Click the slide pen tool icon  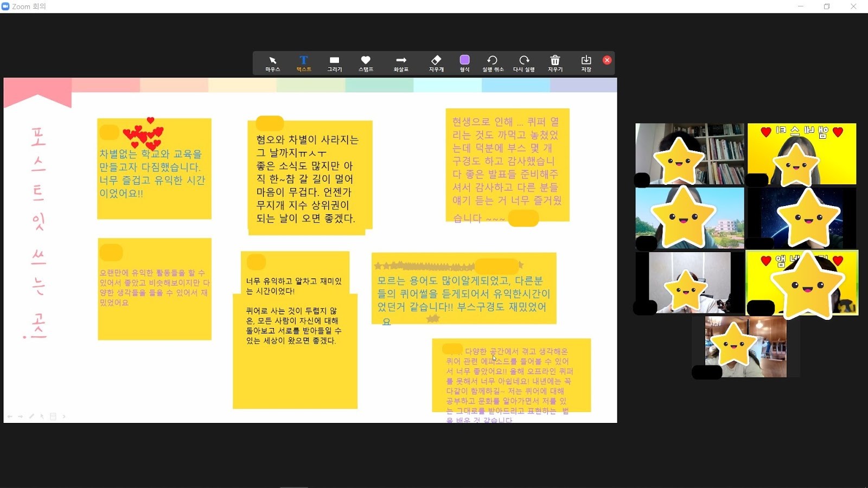(31, 416)
